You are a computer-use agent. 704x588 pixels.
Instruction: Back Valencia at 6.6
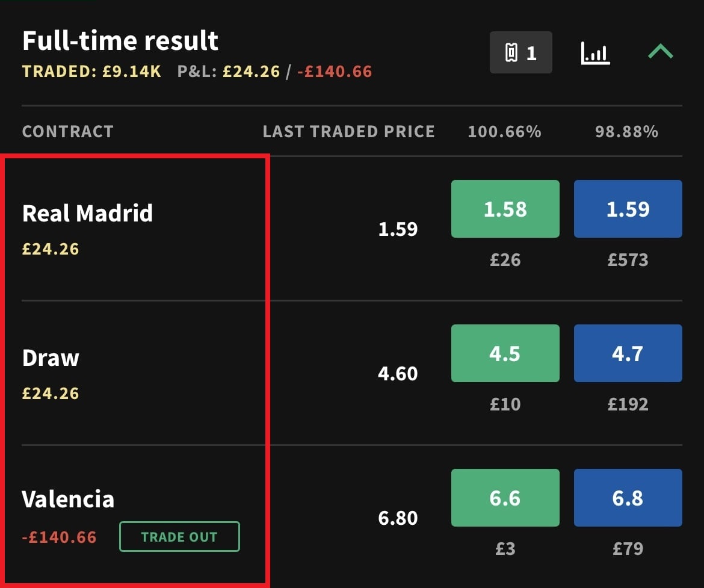pyautogui.click(x=505, y=498)
